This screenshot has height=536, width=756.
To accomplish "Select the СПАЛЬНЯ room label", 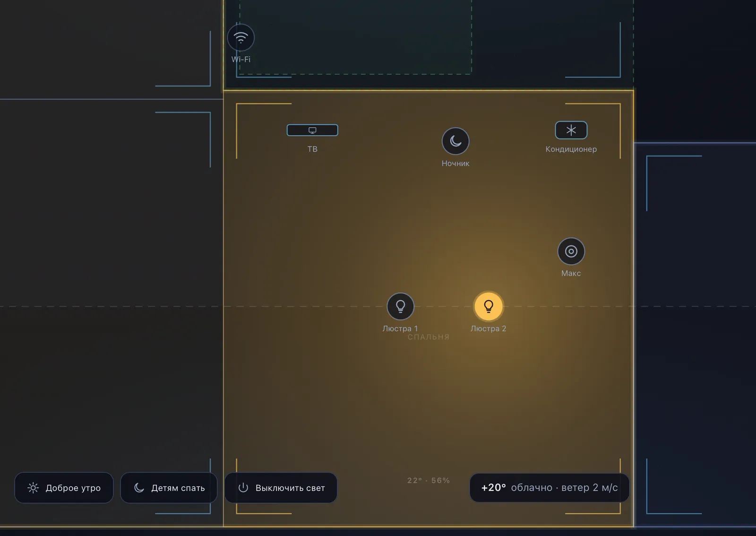I will pyautogui.click(x=429, y=337).
